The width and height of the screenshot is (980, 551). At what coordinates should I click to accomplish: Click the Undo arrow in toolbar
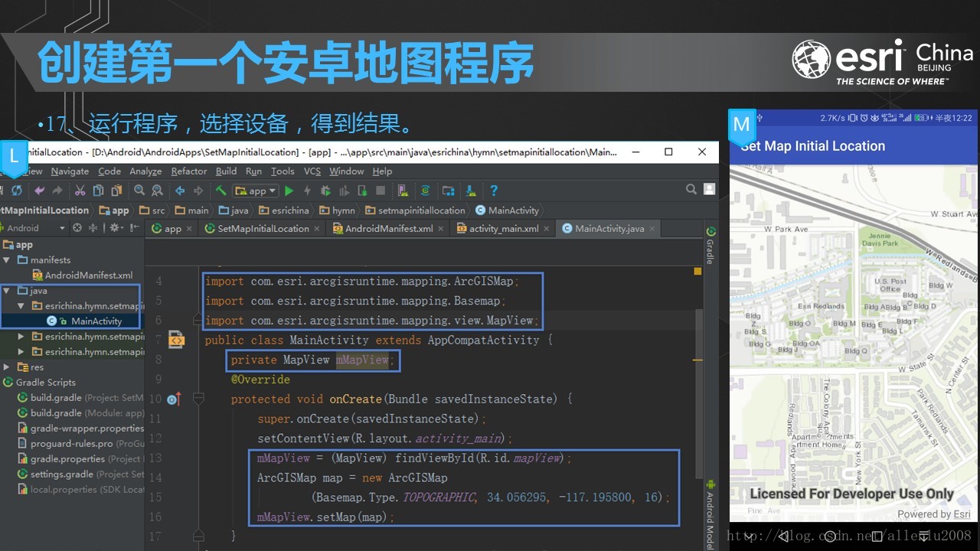(x=39, y=191)
